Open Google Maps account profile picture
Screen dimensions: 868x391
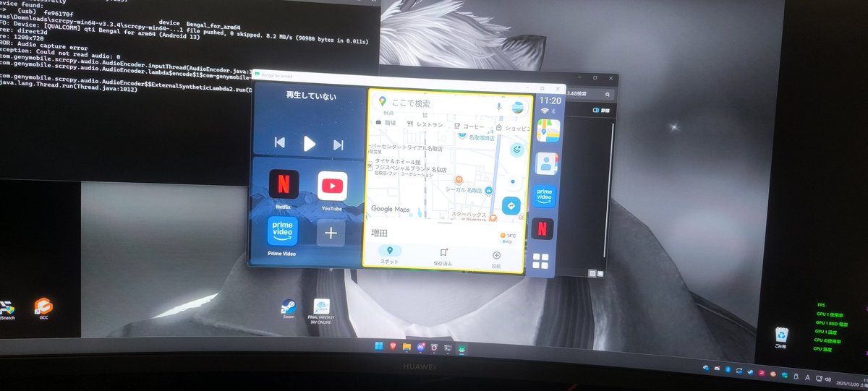pos(518,107)
